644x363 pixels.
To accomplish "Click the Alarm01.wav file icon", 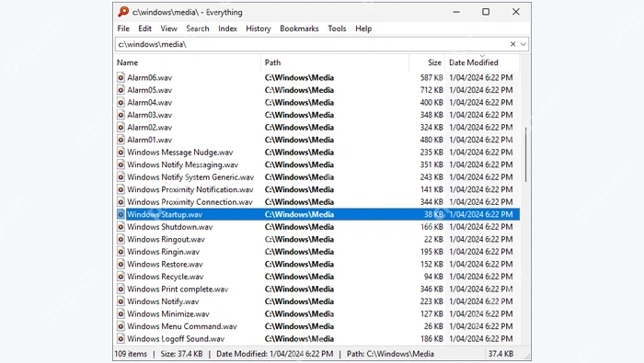I will tap(121, 140).
